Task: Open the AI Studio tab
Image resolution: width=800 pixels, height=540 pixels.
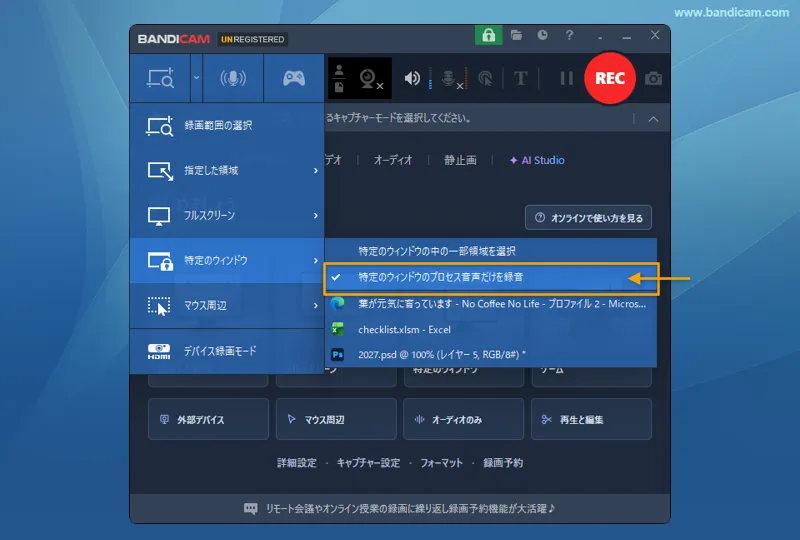Action: [x=537, y=160]
